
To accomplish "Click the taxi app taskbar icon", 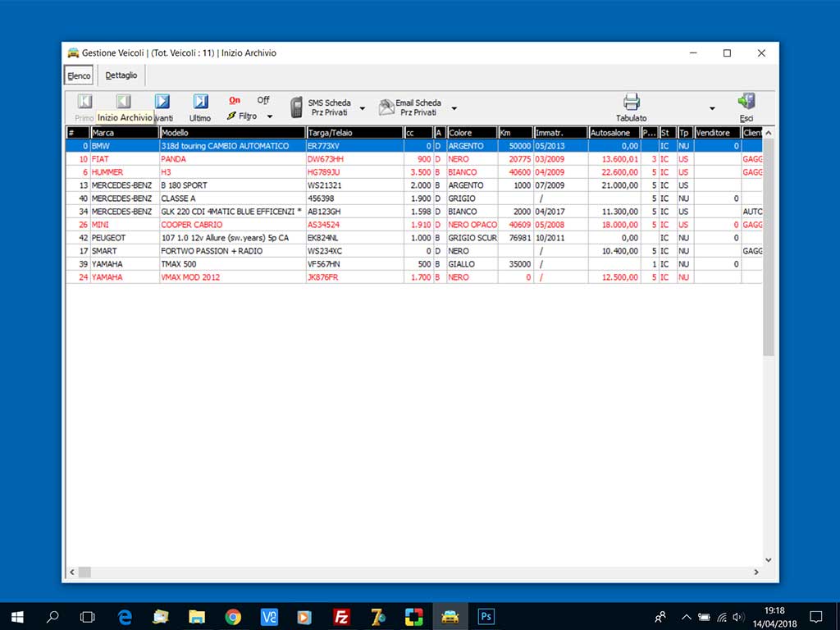I will (450, 617).
